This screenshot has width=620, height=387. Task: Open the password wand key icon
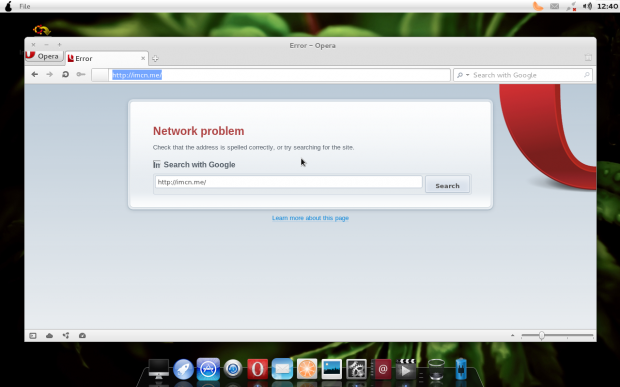coord(81,74)
